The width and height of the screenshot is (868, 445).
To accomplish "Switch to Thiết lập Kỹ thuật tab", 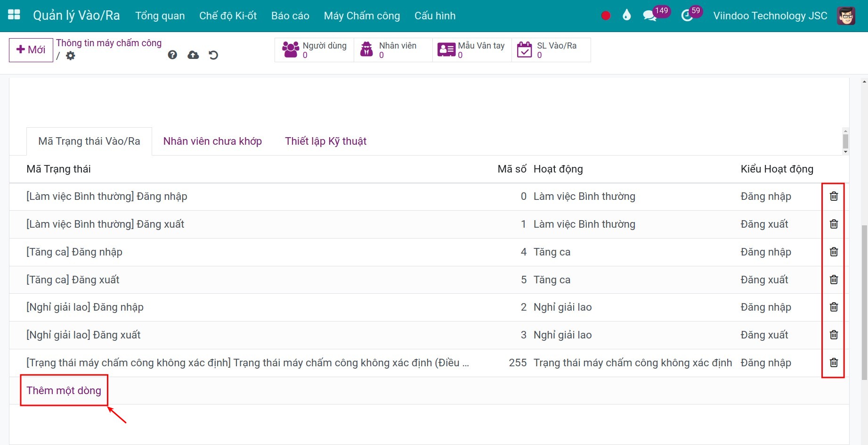I will click(x=325, y=141).
